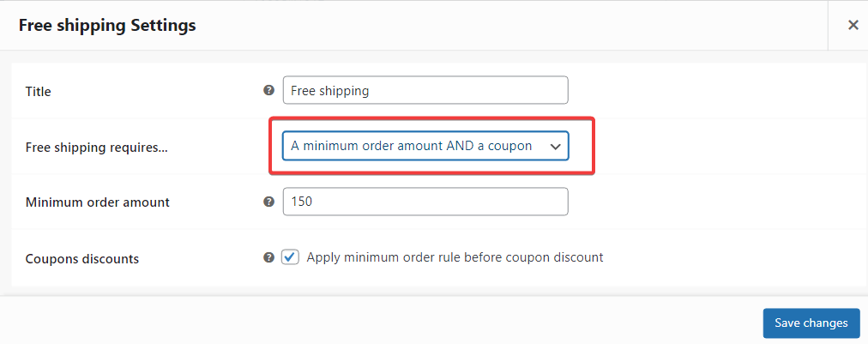
Task: Show help tooltip for Minimum order amount
Action: 269,202
